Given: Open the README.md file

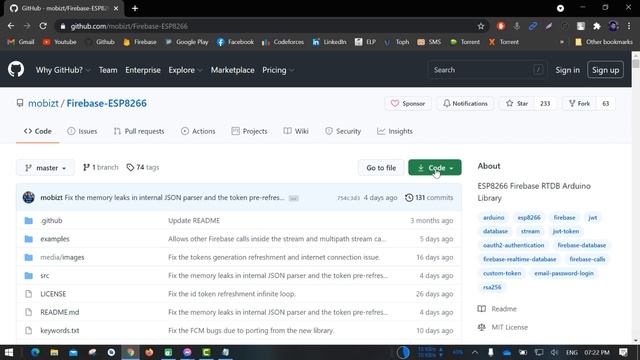Looking at the screenshot, I should point(60,312).
